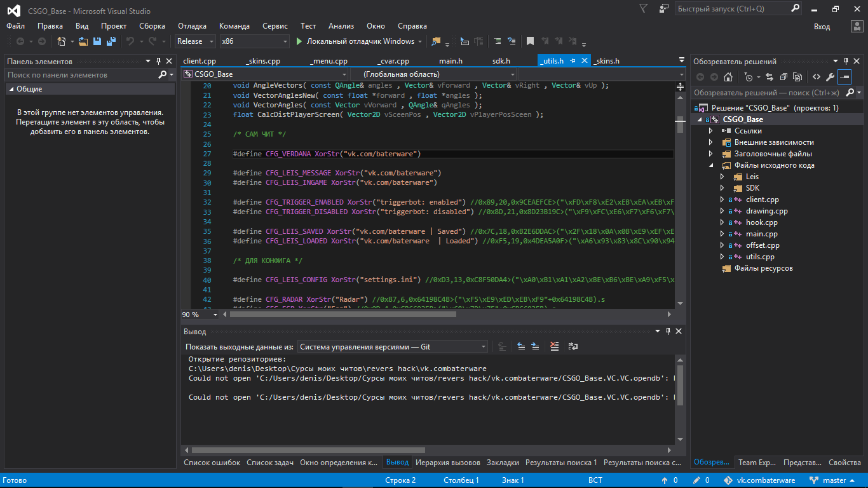The image size is (868, 488).
Task: Select hook.cpp in Solution Explorer
Action: tap(763, 222)
